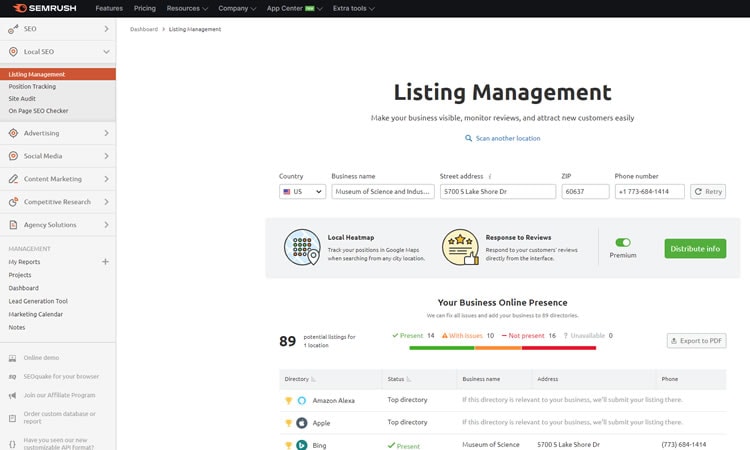Image resolution: width=750 pixels, height=450 pixels.
Task: Expand the Social Media section
Action: coord(106,156)
